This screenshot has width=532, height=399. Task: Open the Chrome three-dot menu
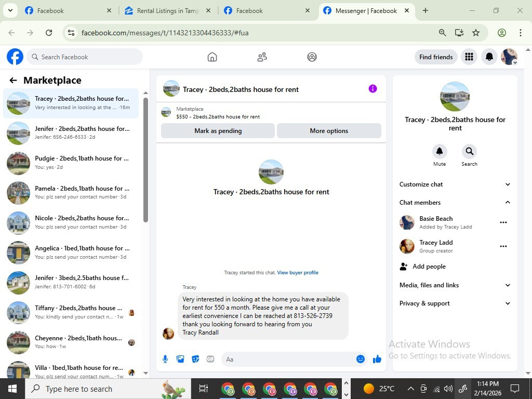[x=520, y=33]
